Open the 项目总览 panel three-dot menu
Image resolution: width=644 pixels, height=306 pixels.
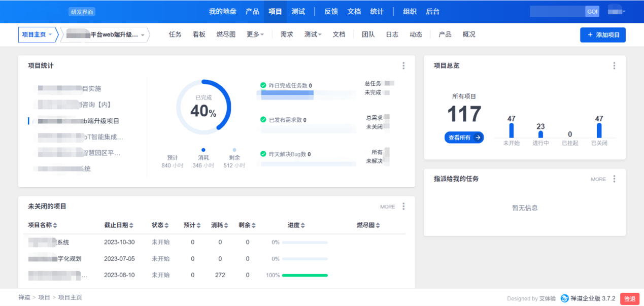614,66
